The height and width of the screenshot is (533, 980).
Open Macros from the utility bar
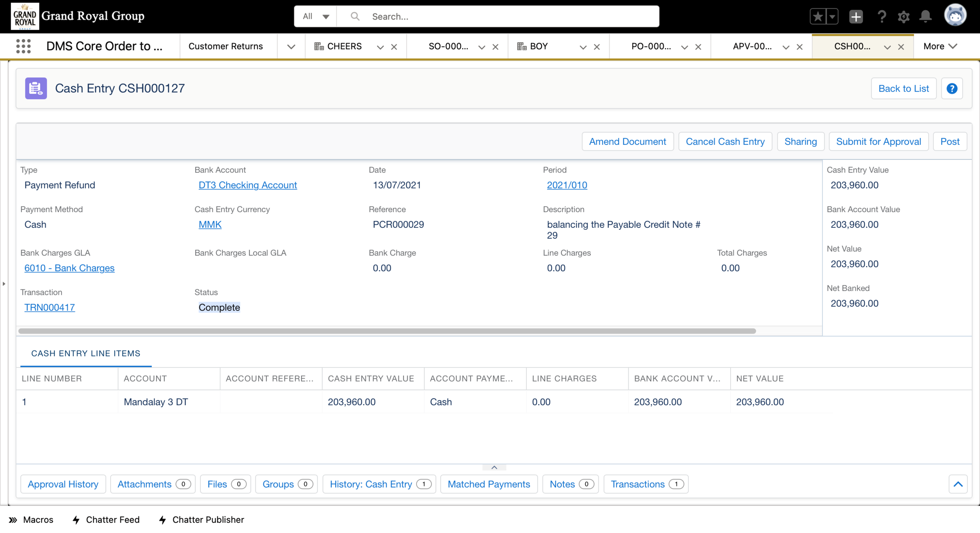pos(31,520)
